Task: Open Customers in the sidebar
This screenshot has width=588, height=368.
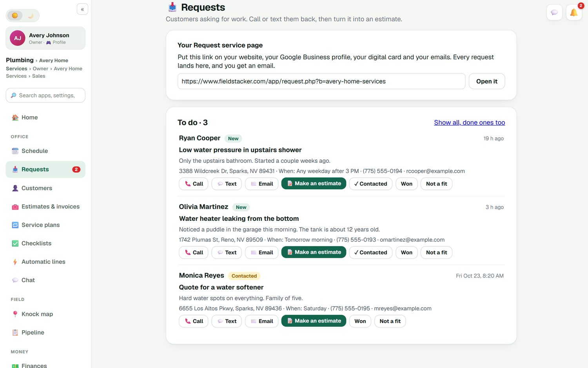Action: click(x=45, y=188)
